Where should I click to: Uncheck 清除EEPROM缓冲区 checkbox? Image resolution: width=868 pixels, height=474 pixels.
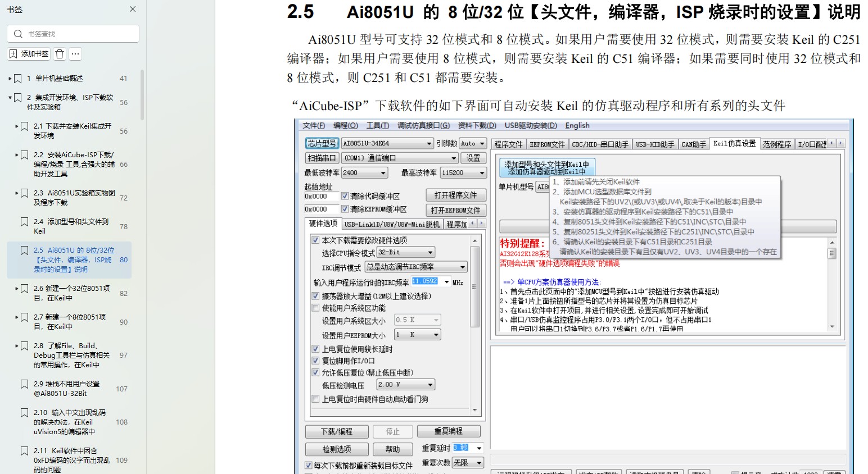(345, 209)
